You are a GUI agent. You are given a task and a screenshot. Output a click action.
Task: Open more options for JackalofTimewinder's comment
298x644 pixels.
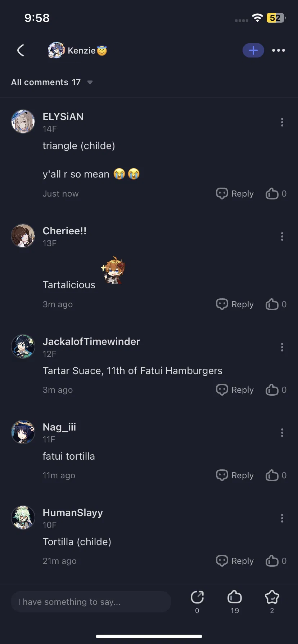282,347
